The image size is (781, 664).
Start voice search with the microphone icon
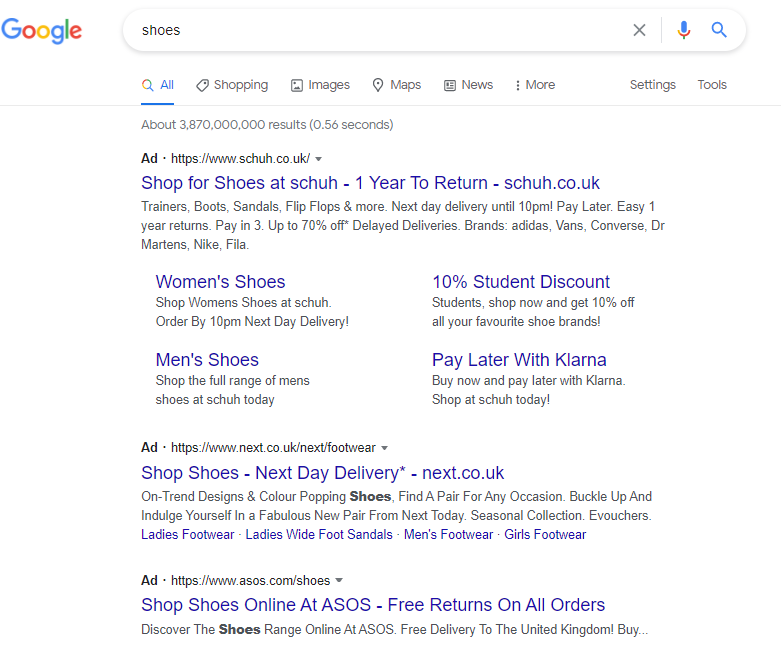click(x=683, y=30)
